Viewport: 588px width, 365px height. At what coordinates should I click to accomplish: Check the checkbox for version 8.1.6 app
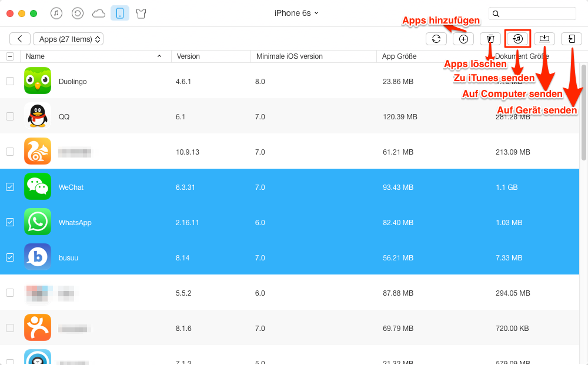point(10,327)
